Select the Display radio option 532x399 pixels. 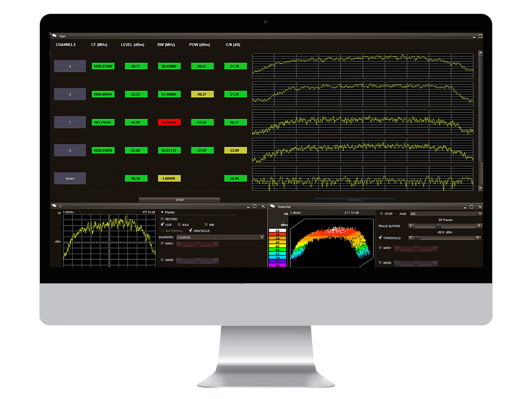tap(162, 212)
